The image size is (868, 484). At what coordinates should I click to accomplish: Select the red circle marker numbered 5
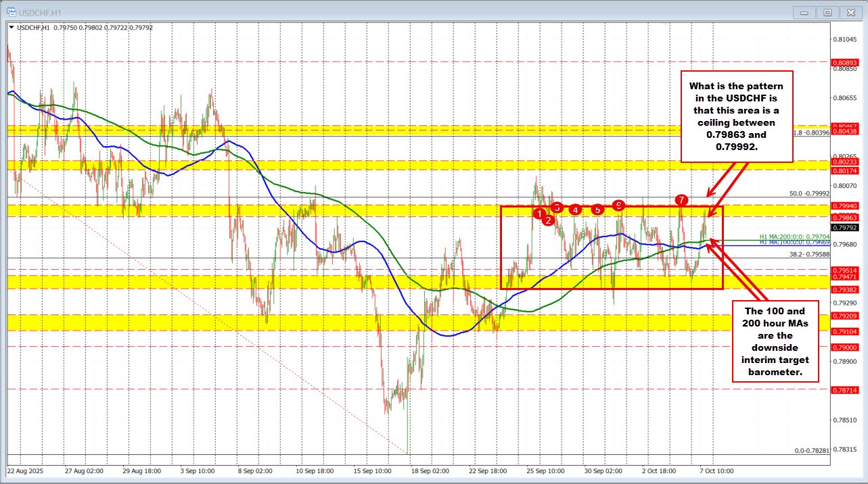[x=597, y=210]
